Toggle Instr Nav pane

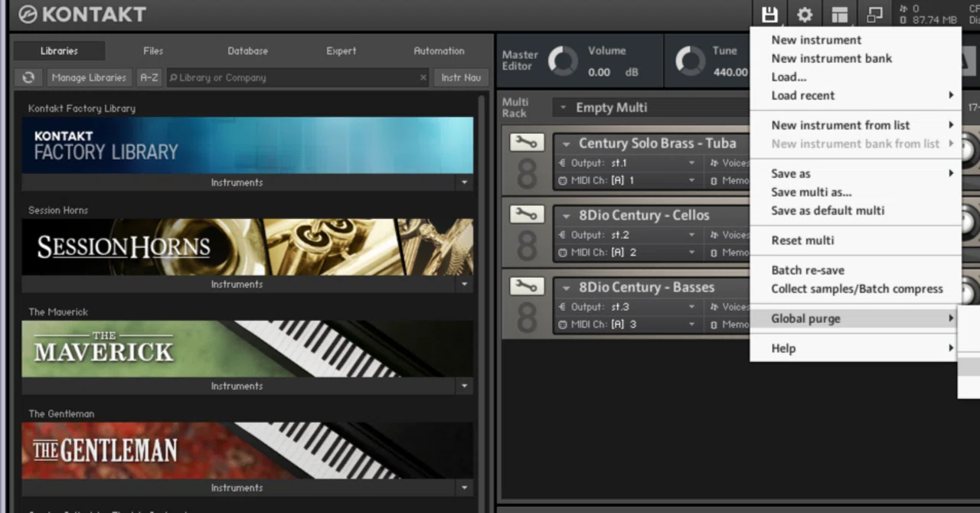(x=461, y=77)
